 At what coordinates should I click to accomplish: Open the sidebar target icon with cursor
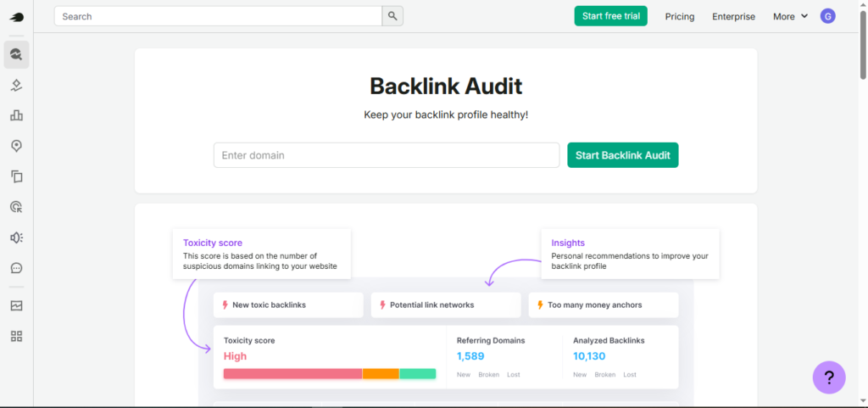[17, 207]
